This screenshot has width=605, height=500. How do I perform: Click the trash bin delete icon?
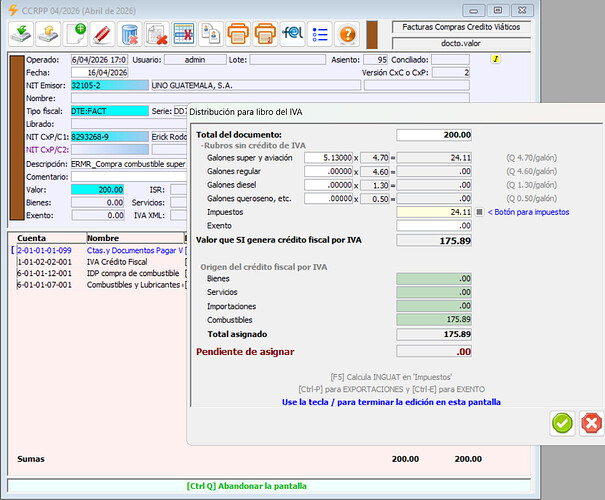point(129,33)
